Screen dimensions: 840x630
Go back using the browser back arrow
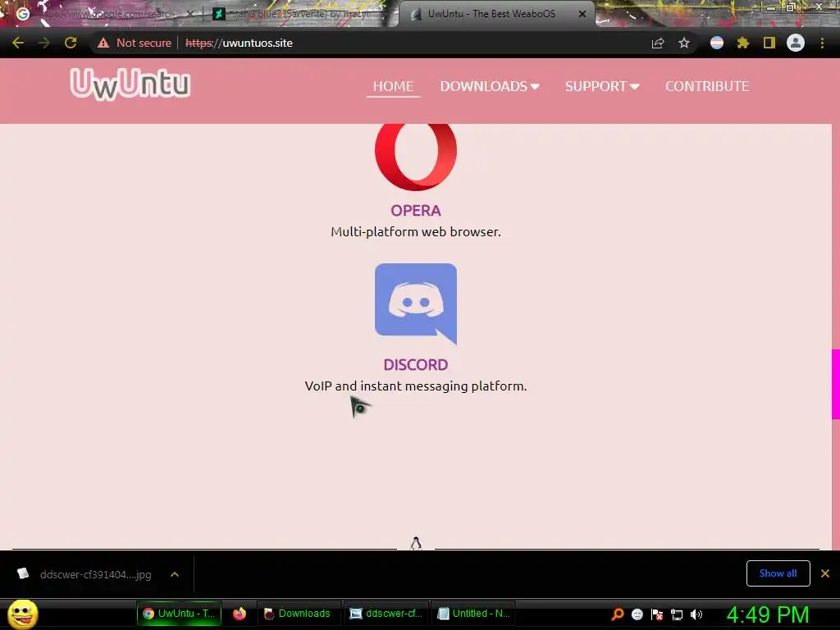18,43
